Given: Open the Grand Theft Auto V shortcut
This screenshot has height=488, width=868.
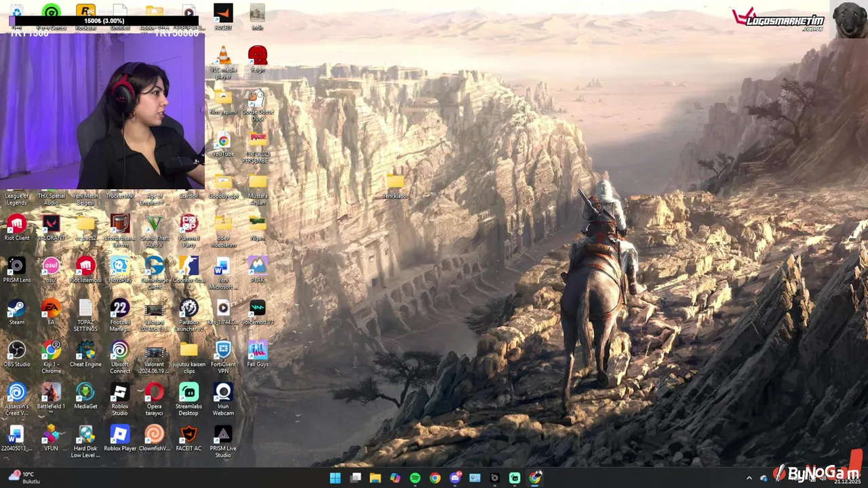Looking at the screenshot, I should tap(154, 231).
